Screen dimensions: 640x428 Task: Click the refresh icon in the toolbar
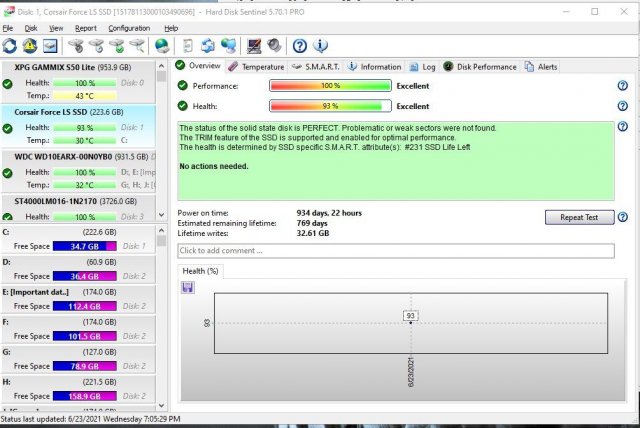tap(10, 46)
